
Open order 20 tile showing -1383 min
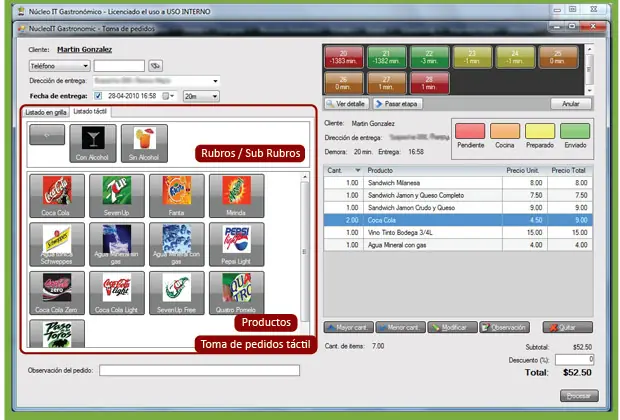[344, 57]
